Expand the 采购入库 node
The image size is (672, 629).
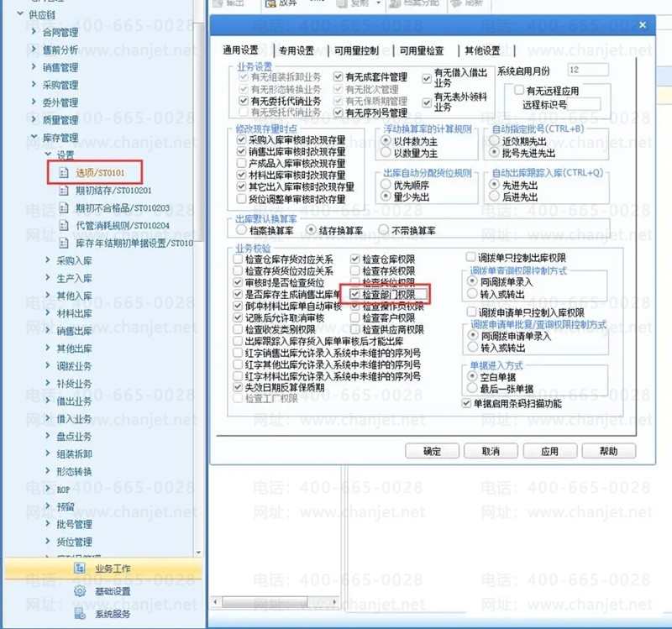point(48,260)
